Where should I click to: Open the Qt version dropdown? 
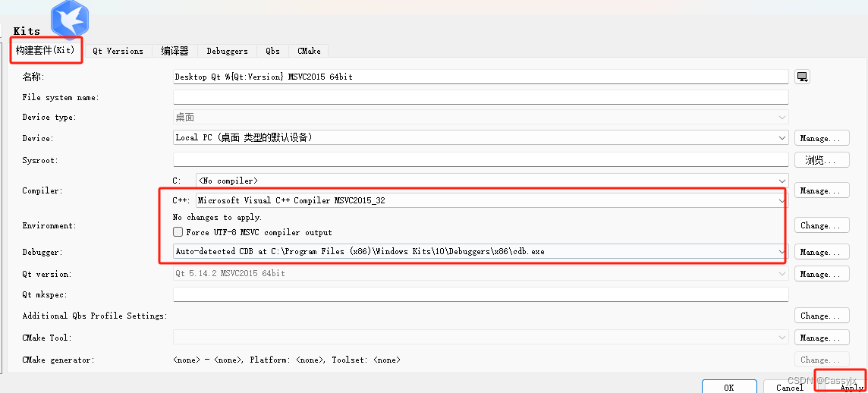481,273
